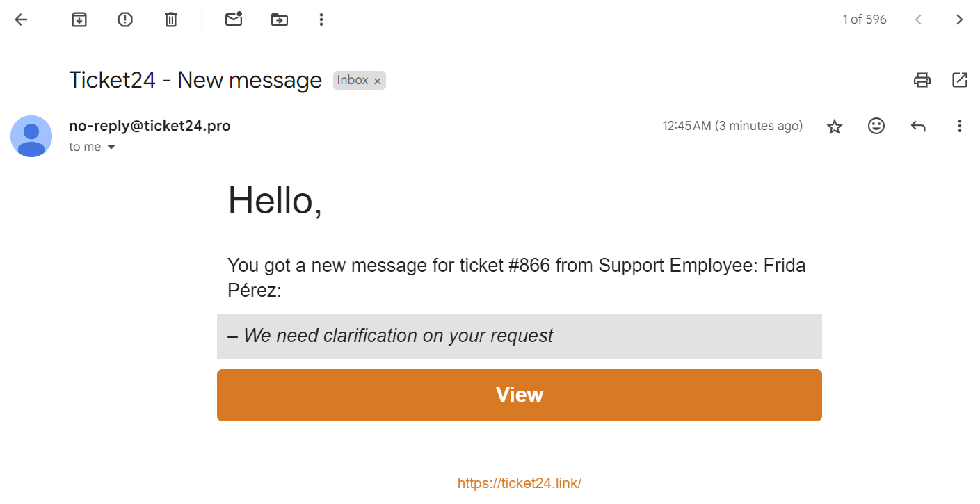The image size is (980, 504).
Task: Open the Move to folder icon
Action: [x=280, y=19]
